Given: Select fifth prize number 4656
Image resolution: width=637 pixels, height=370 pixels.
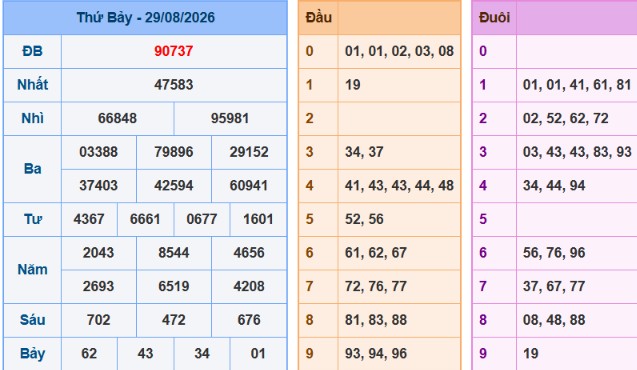Looking at the screenshot, I should pos(249,253).
